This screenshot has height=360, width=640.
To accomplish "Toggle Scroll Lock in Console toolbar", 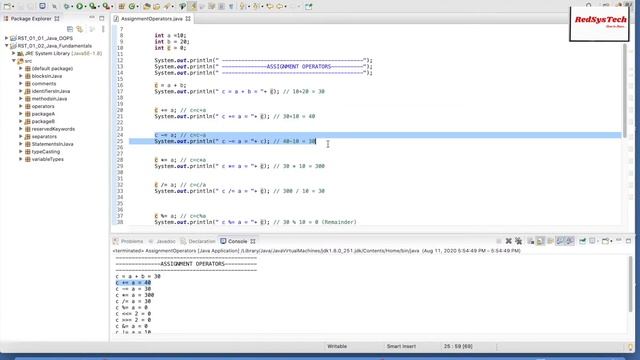I will tap(540, 241).
